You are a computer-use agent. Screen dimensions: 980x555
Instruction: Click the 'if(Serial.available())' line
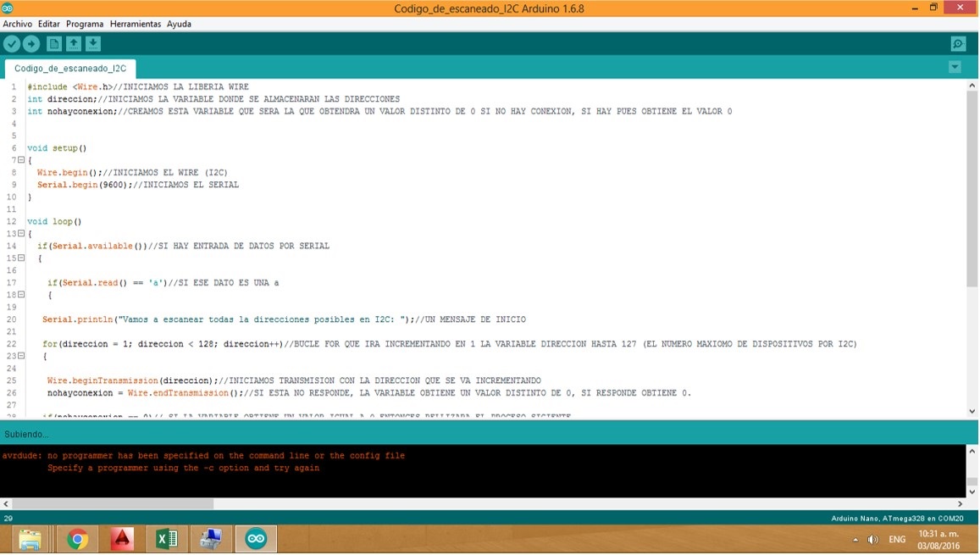[183, 247]
